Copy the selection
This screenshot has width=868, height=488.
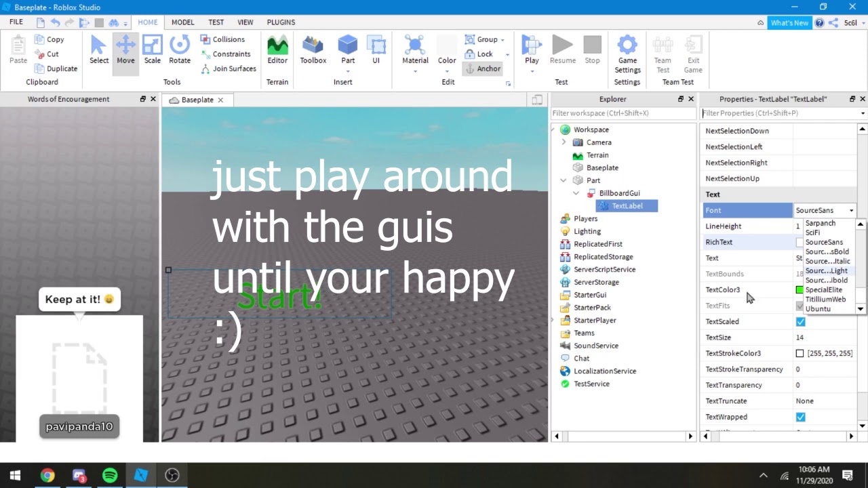click(x=50, y=39)
